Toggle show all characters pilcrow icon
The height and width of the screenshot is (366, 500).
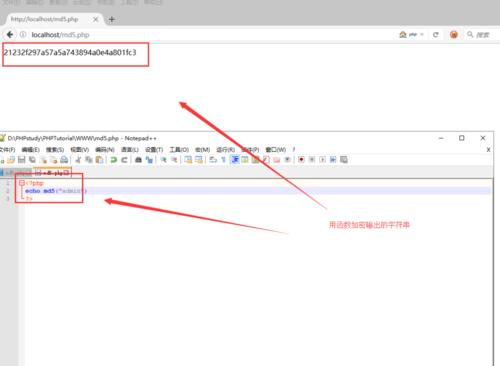click(x=224, y=160)
